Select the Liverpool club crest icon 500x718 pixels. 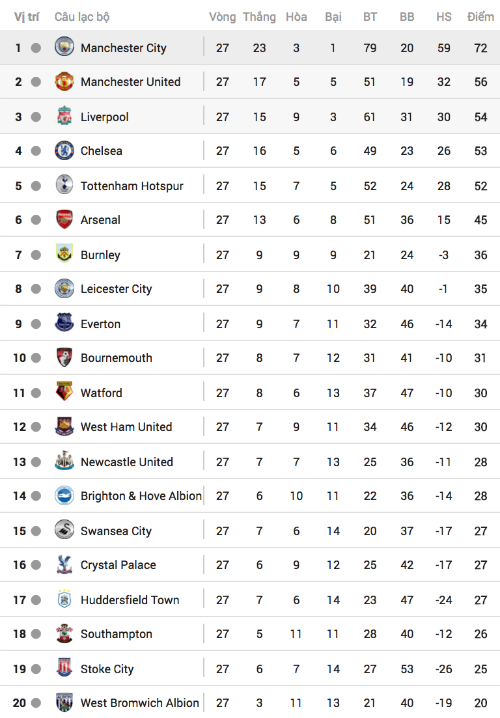pos(64,116)
